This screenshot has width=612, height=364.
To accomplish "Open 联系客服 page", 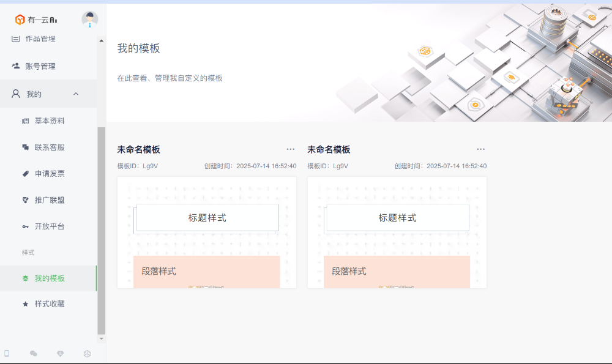I will 48,147.
